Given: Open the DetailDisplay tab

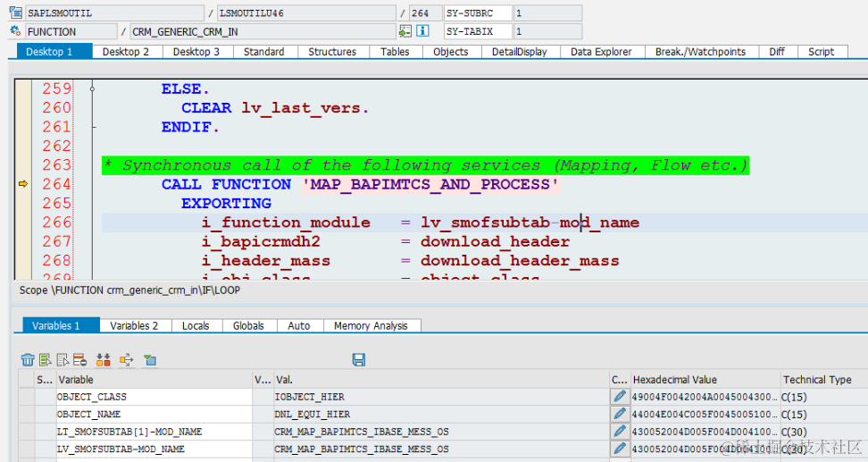Looking at the screenshot, I should tap(519, 52).
